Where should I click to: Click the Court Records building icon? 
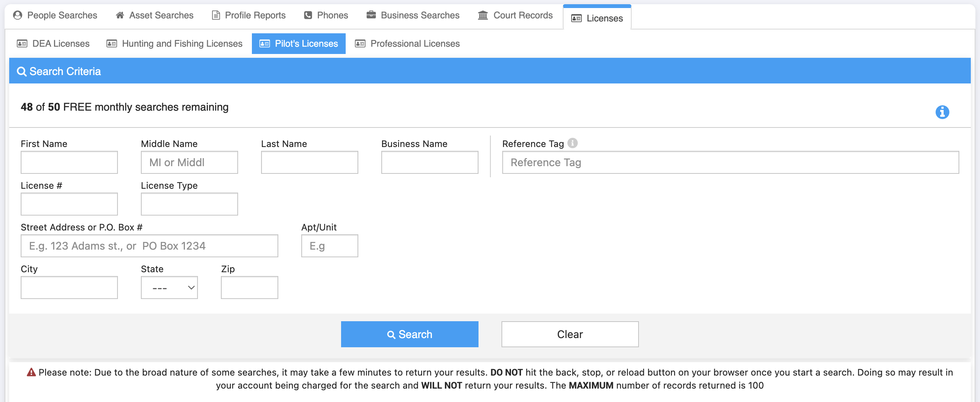[483, 15]
